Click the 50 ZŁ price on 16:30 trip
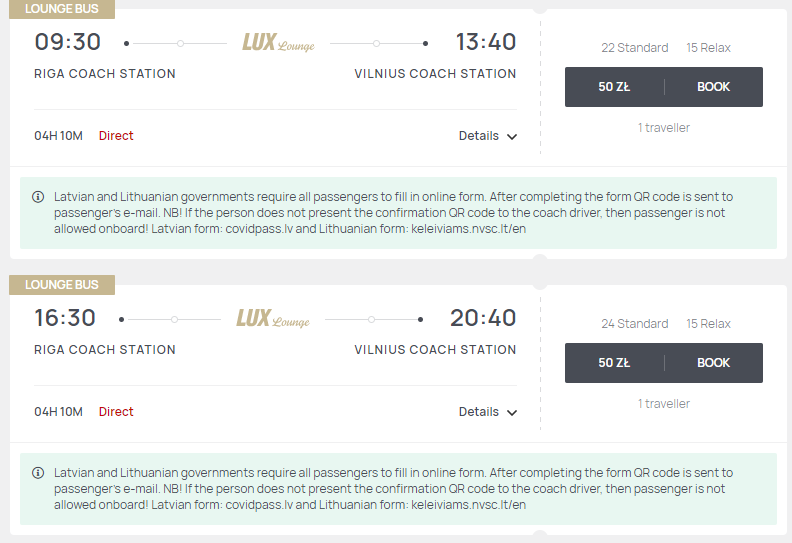 coord(614,363)
